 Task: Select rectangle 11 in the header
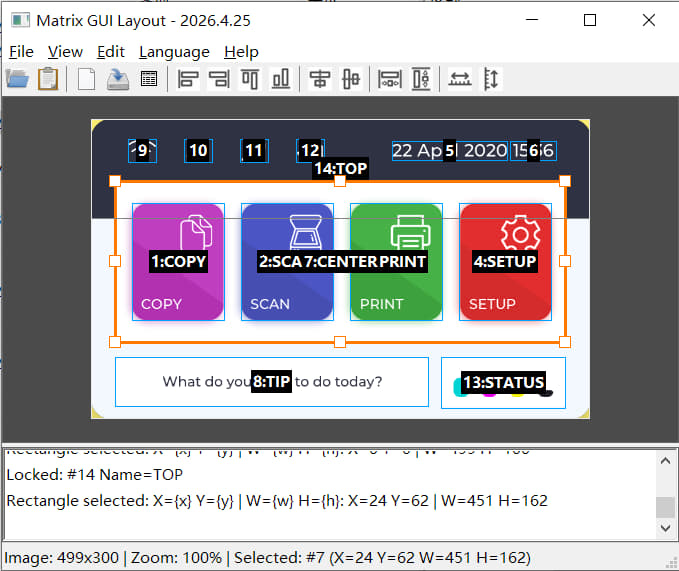point(254,151)
